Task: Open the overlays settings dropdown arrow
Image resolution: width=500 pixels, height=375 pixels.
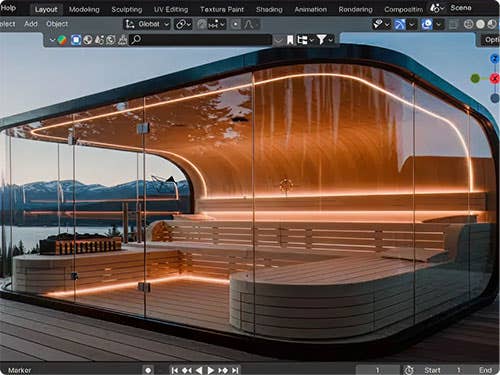Action: click(x=439, y=24)
